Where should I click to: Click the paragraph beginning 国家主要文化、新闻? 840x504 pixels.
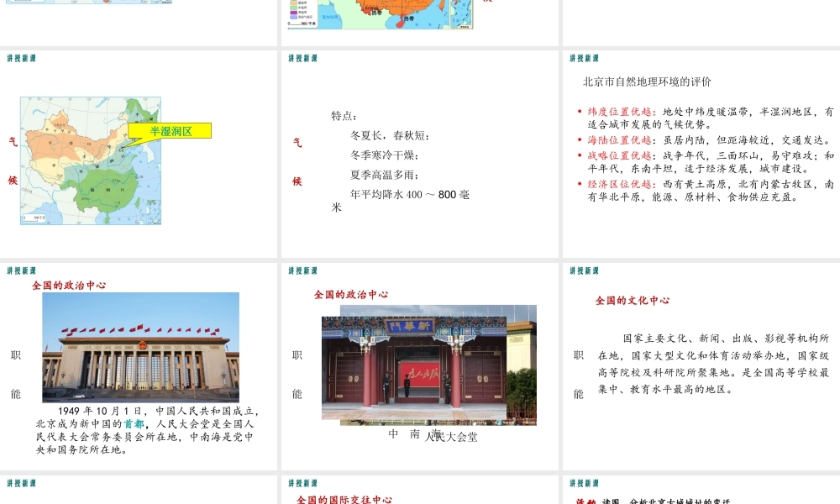tap(713, 364)
